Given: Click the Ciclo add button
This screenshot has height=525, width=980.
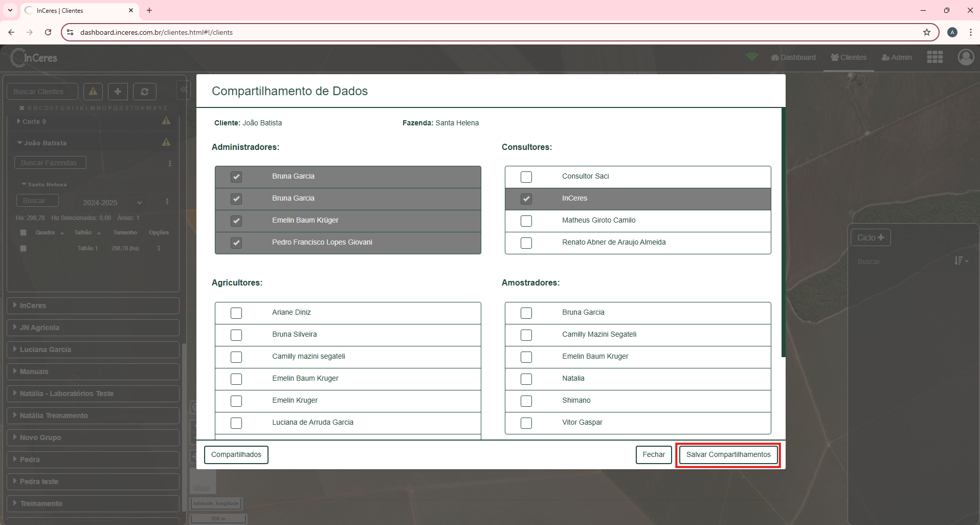Looking at the screenshot, I should [871, 237].
